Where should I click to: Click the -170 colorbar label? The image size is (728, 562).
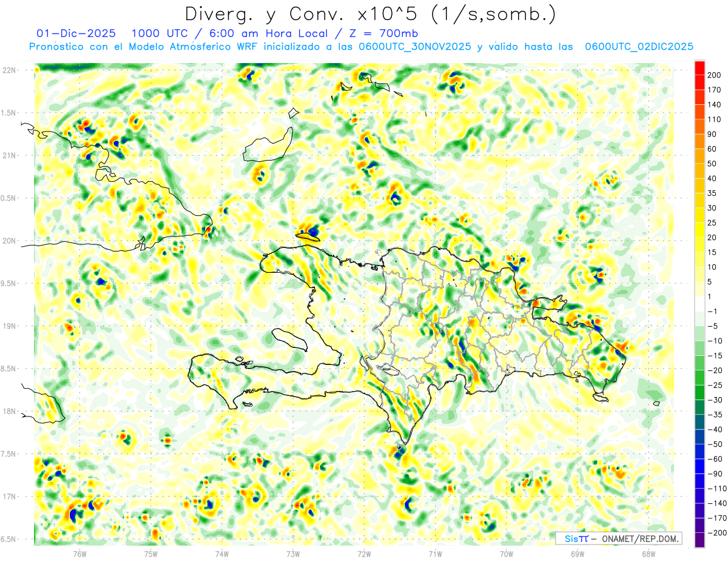coord(717,518)
